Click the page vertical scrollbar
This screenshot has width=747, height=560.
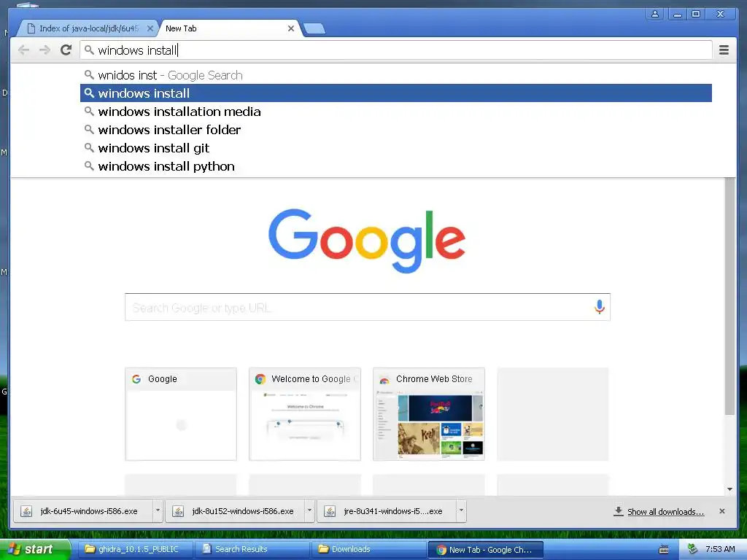[729, 296]
